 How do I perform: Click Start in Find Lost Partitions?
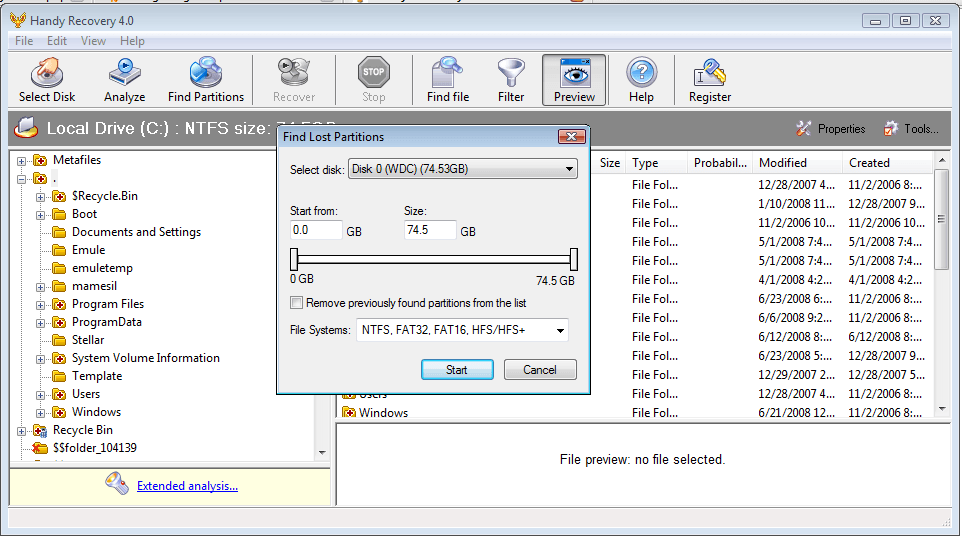pos(457,369)
